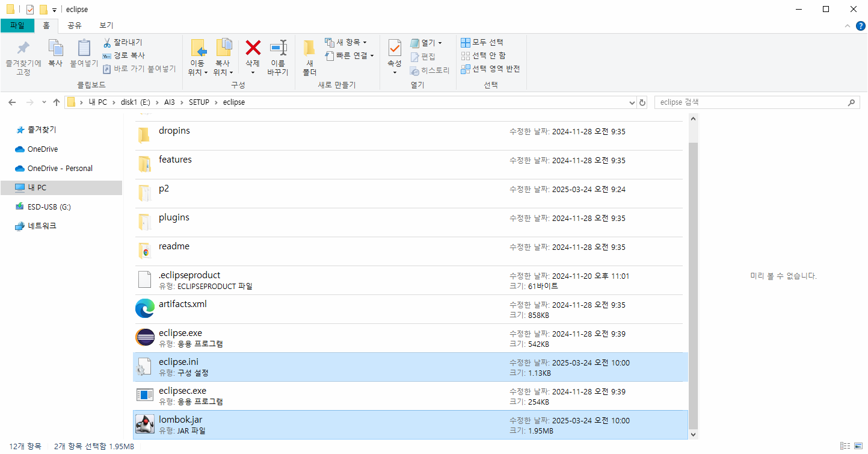Click the 붙여넣기 (Paste) clipboard icon

(x=84, y=48)
